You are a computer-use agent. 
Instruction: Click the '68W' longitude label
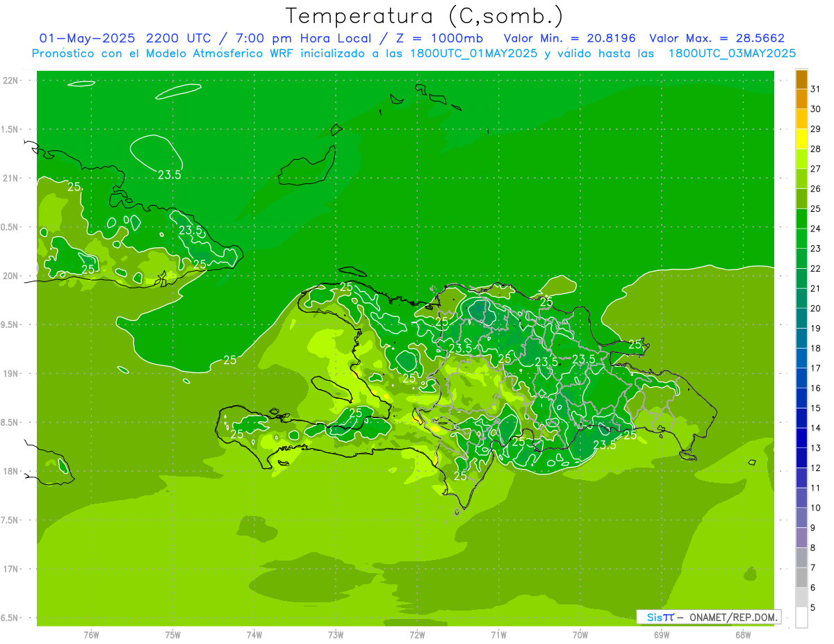(743, 635)
